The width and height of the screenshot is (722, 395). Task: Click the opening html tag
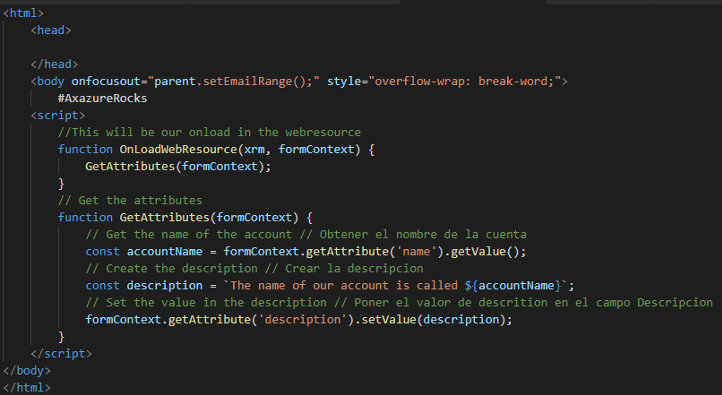[x=23, y=13]
